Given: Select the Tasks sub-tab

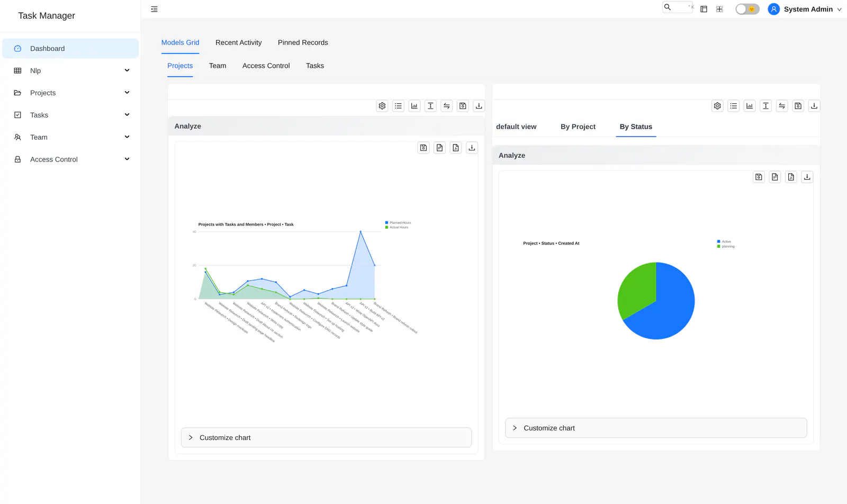Looking at the screenshot, I should pos(315,66).
